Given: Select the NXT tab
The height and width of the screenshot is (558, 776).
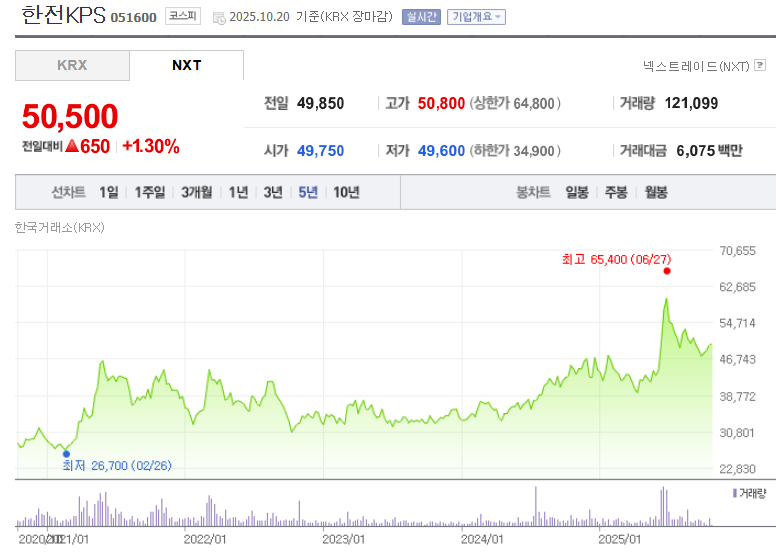Looking at the screenshot, I should pos(187,65).
